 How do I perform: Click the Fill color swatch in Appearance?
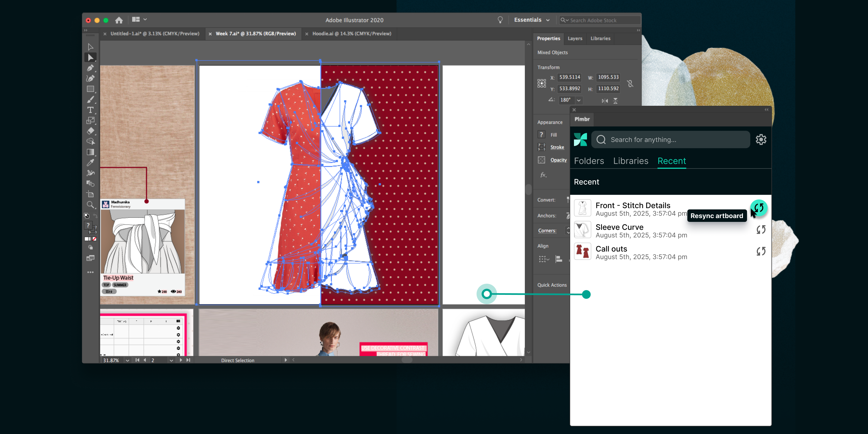[x=541, y=135]
